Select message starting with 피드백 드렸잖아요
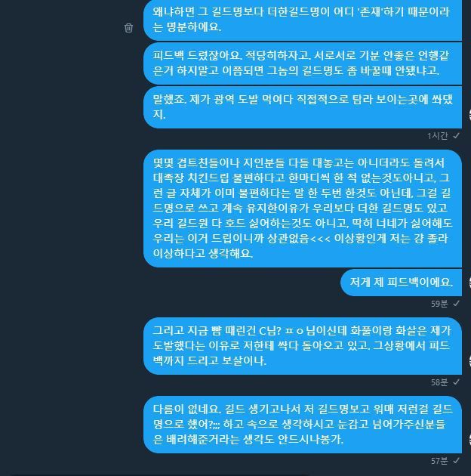471x476 pixels. click(303, 63)
